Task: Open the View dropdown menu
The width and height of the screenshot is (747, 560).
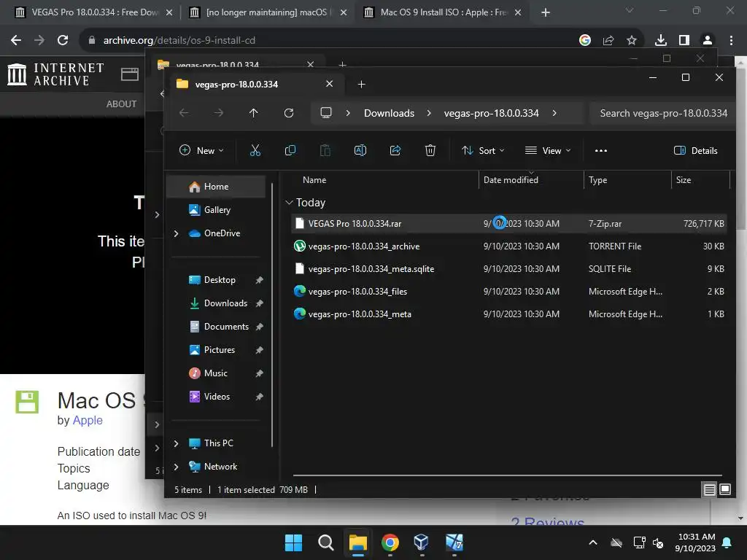Action: tap(547, 150)
